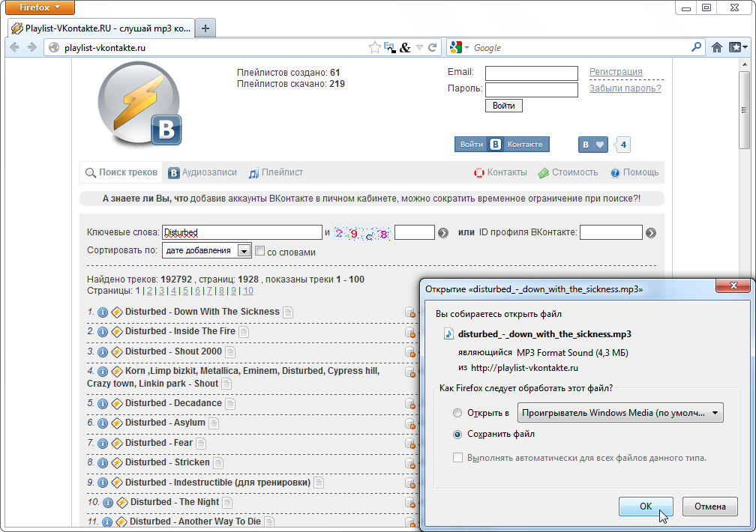Click track title 'Disturbed - Down With The Sickness'
756x532 pixels.
(202, 312)
